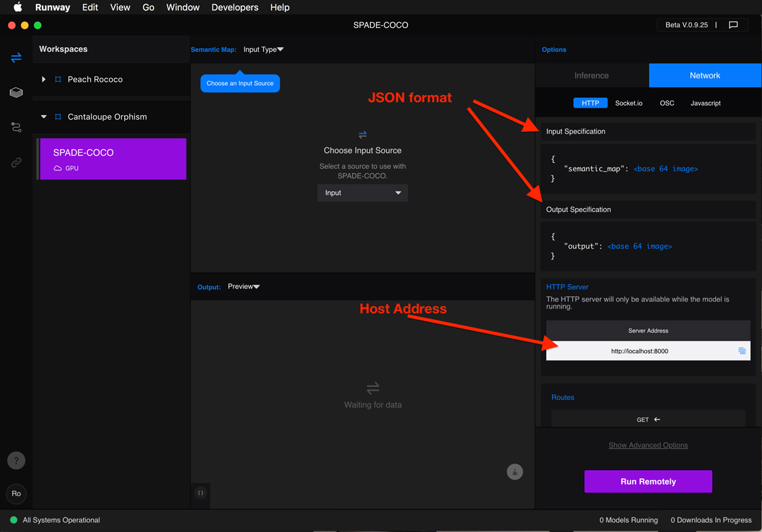The height and width of the screenshot is (532, 762).
Task: Open the Ro user profile button
Action: point(16,493)
